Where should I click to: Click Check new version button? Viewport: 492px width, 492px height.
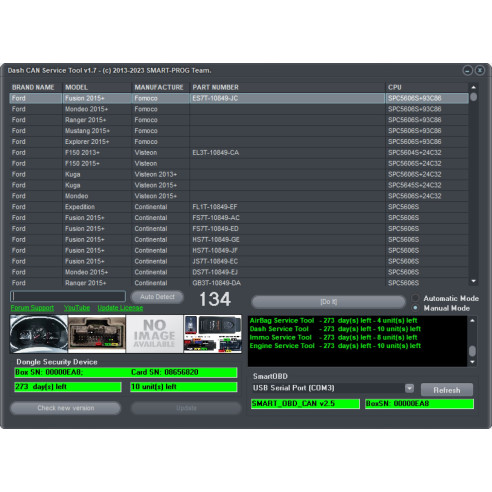tap(65, 408)
